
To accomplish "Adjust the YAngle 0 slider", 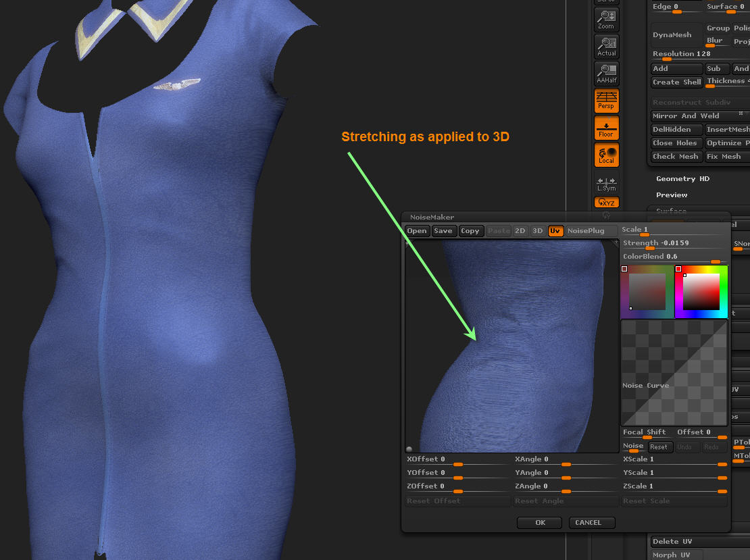I will (566, 474).
